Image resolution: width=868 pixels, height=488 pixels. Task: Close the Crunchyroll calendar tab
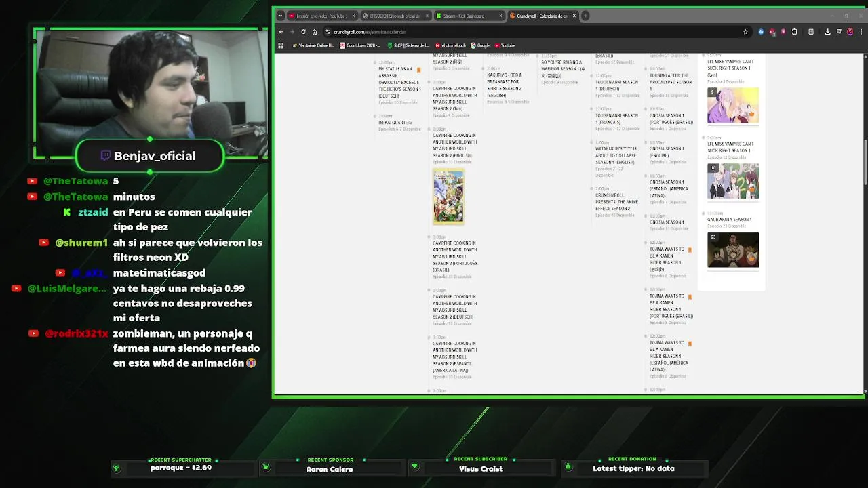coord(574,16)
